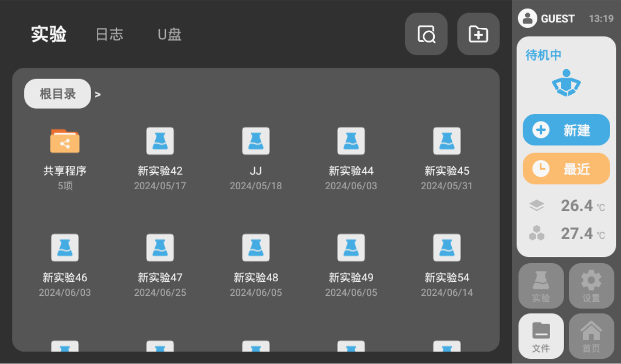Click the GUEST user avatar icon
The width and height of the screenshot is (621, 364).
[527, 19]
